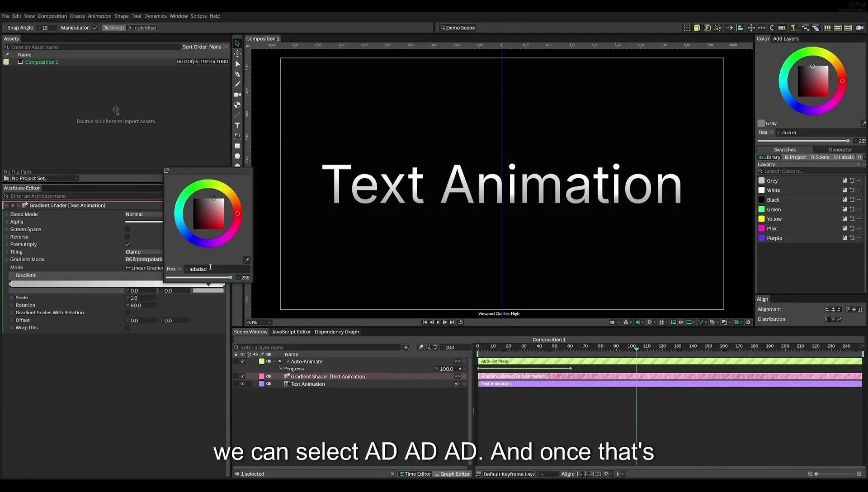This screenshot has width=868, height=492.
Task: Click the dotted grid icon in top shelf
Action: pyautogui.click(x=687, y=28)
